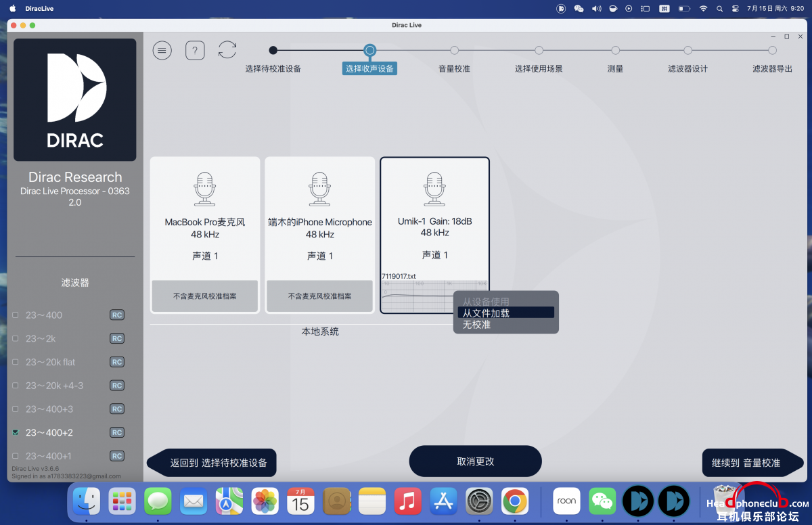The image size is (812, 525).
Task: Click the RC badge for filter 23～400+3
Action: (x=117, y=409)
